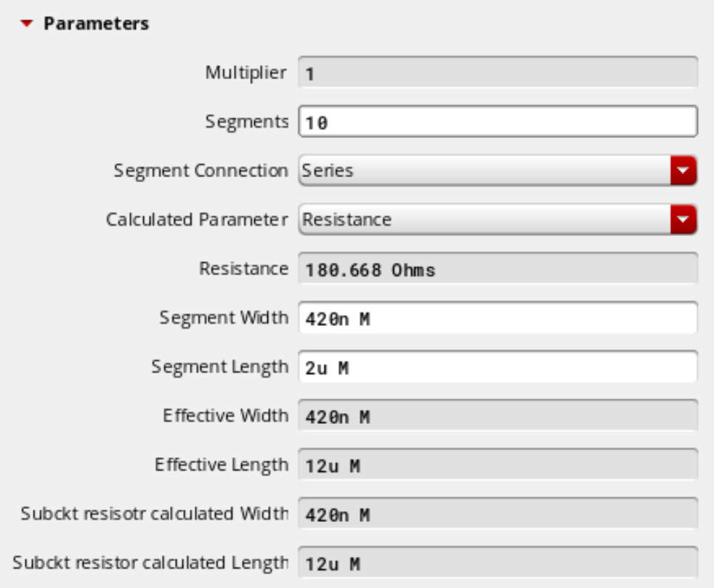The height and width of the screenshot is (588, 714).
Task: Click the Effective Length value field
Action: tap(498, 465)
